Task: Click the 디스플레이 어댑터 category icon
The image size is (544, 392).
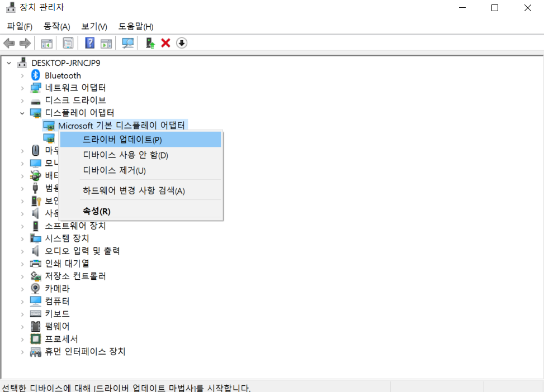Action: coord(35,113)
